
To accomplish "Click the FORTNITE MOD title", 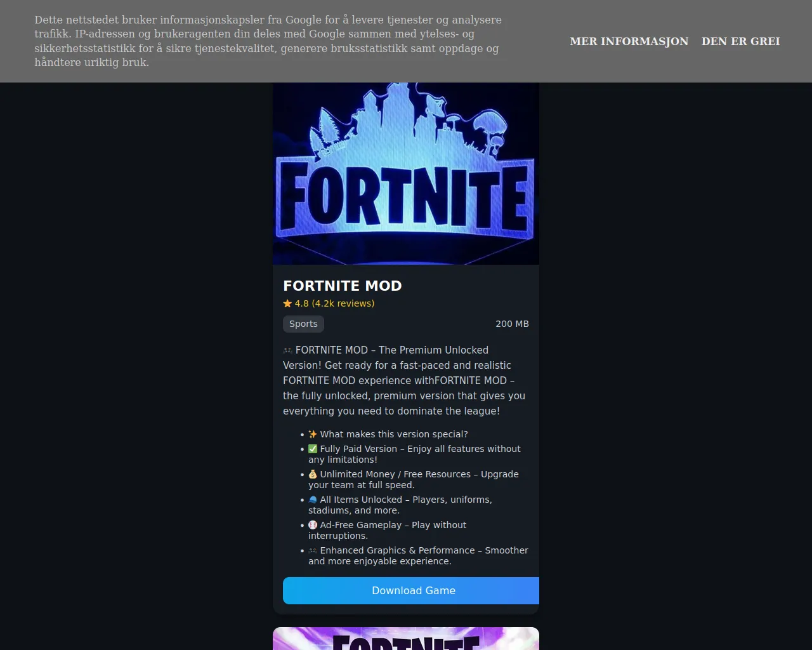I will 343,286.
